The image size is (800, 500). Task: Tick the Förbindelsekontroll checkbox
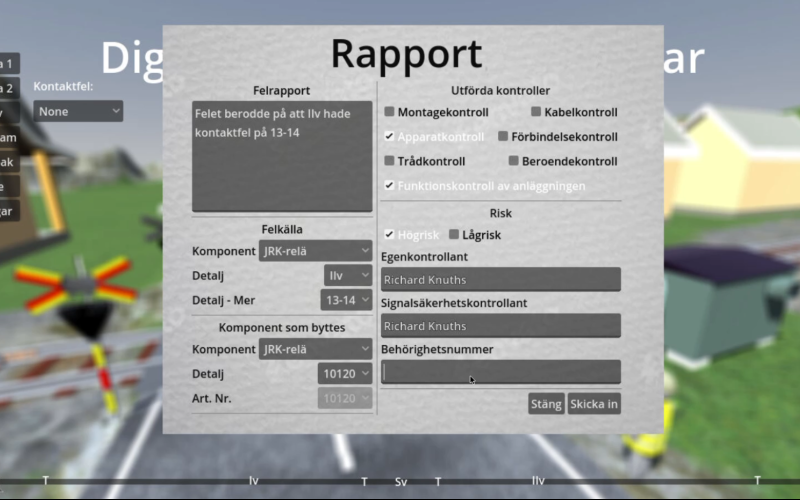503,137
